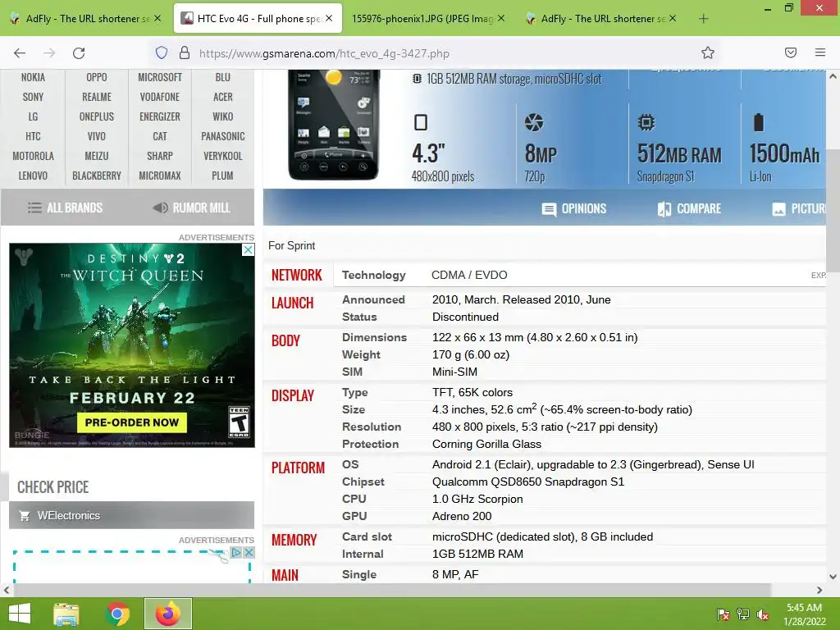Image resolution: width=840 pixels, height=630 pixels.
Task: Click the 512MB RAM chipset icon
Action: point(646,122)
